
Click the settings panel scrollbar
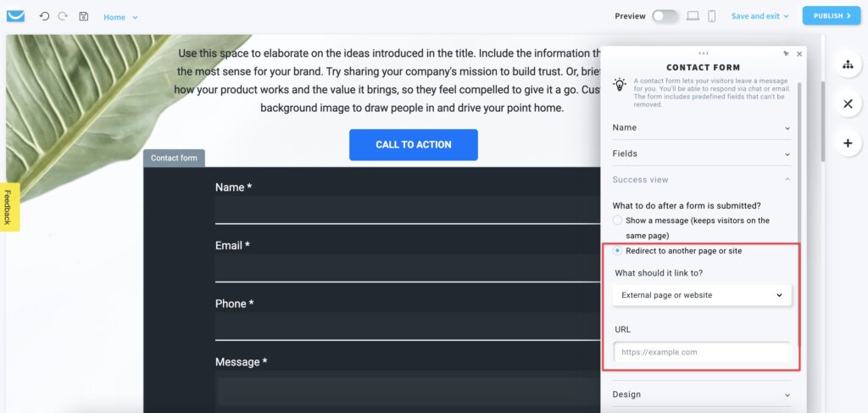pos(798,216)
